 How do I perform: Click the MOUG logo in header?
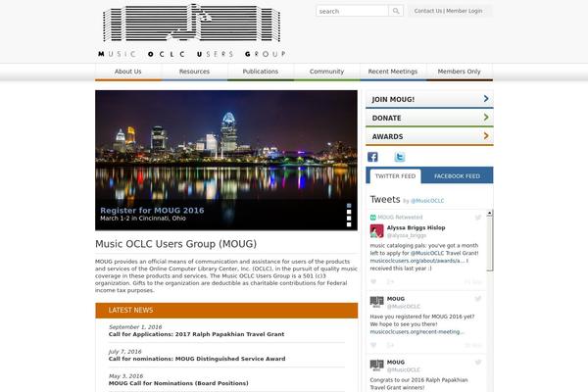click(x=192, y=30)
